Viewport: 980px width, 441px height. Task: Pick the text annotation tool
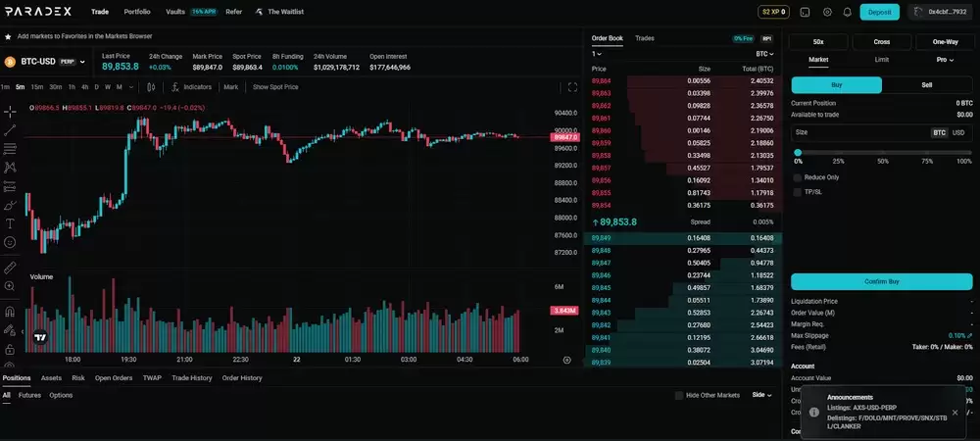click(10, 223)
